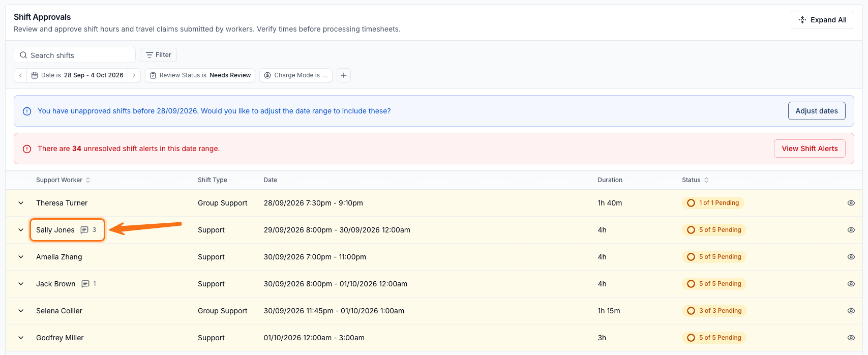Open View Shift Alerts
Image resolution: width=868 pixels, height=355 pixels.
click(810, 149)
